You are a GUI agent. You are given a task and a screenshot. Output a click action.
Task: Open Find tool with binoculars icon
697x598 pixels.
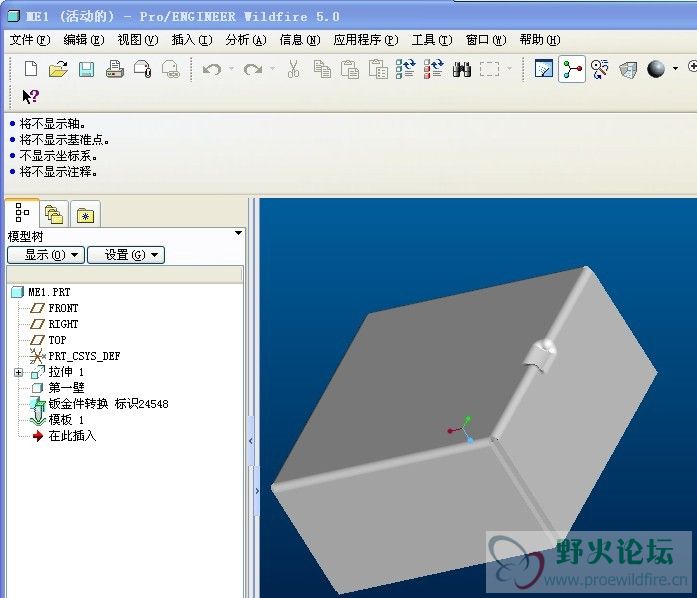(x=462, y=69)
